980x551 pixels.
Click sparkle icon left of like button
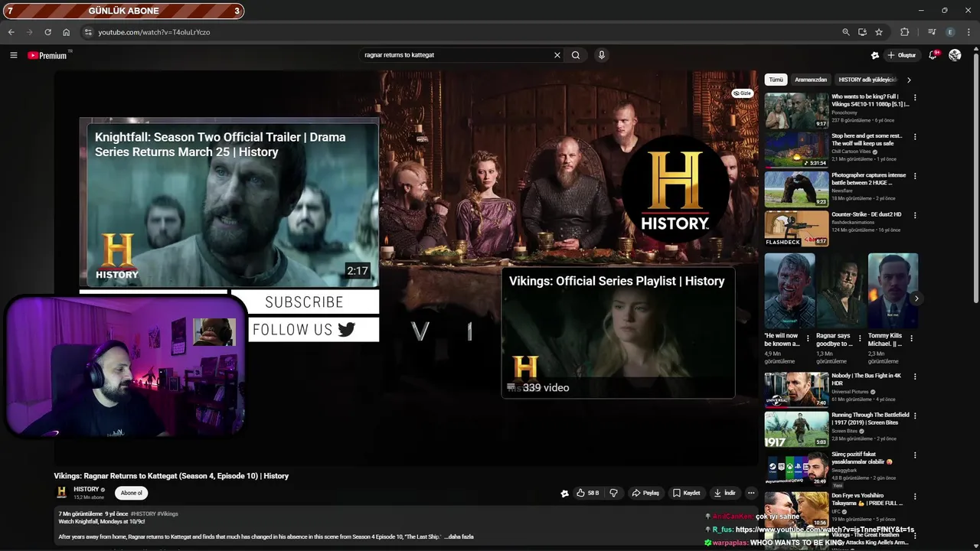(x=564, y=494)
